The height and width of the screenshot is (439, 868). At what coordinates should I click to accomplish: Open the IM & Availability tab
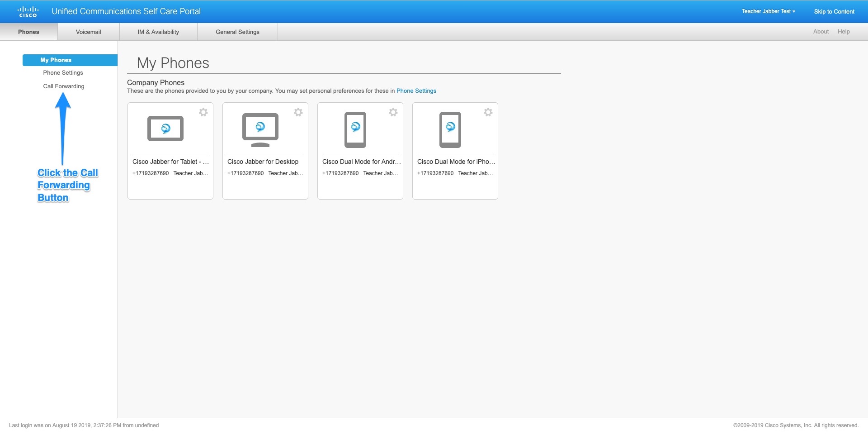click(x=158, y=32)
